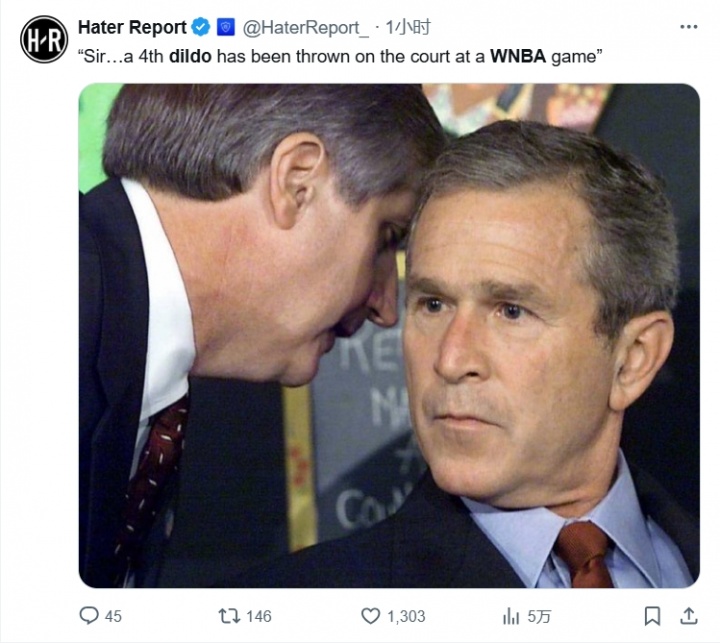Open the Hater Report profile avatar
The image size is (720, 643).
tap(44, 39)
